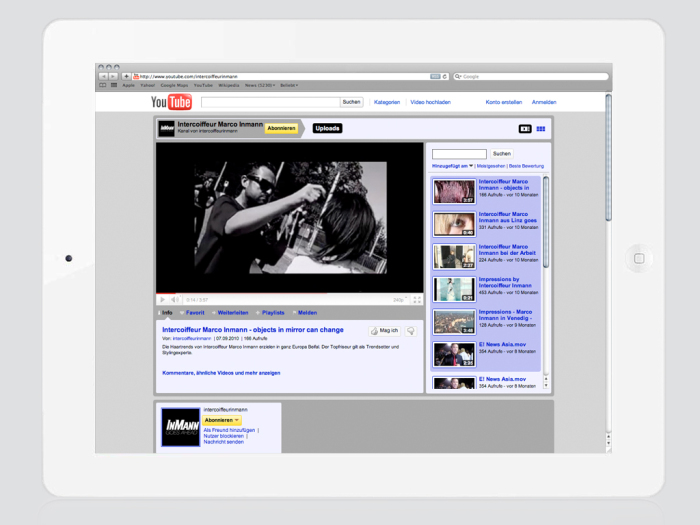Open the Wikipedia bookmark
Screen dimensions: 700x525
pos(229,85)
